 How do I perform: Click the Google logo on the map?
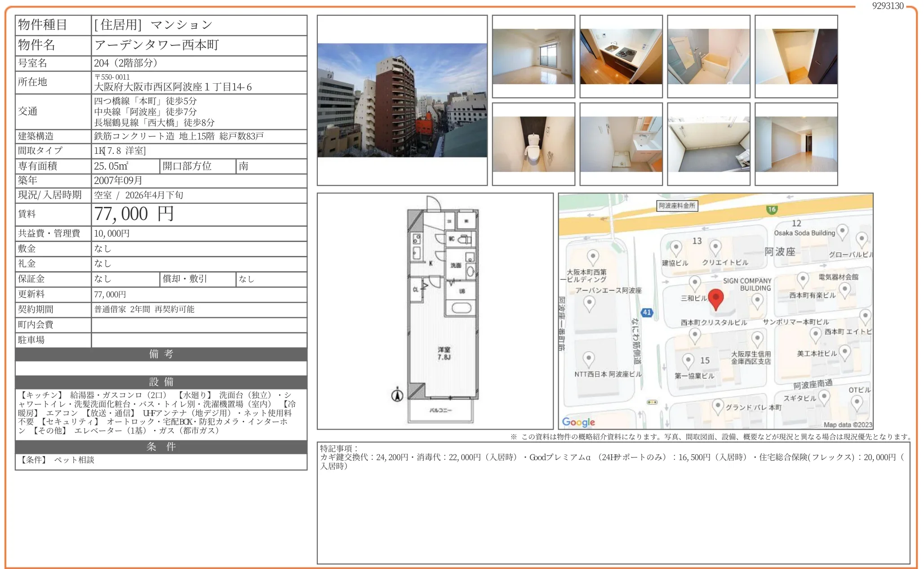click(x=578, y=422)
